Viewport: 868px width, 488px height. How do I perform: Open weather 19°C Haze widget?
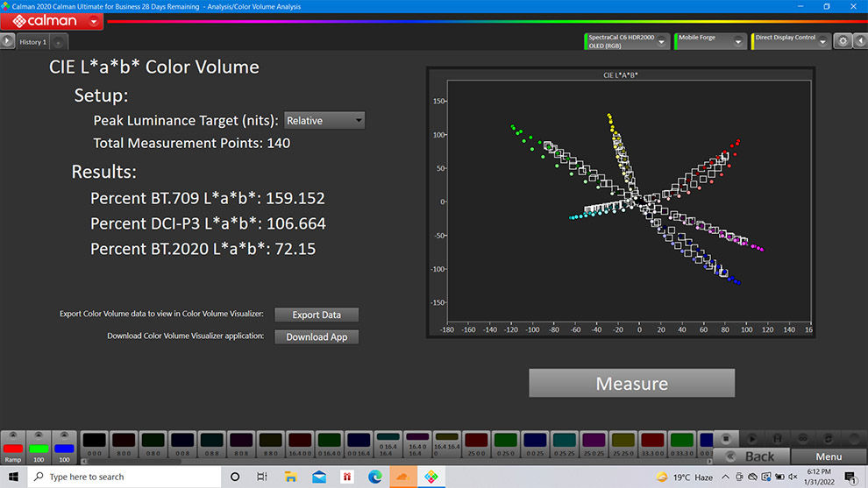tap(685, 477)
